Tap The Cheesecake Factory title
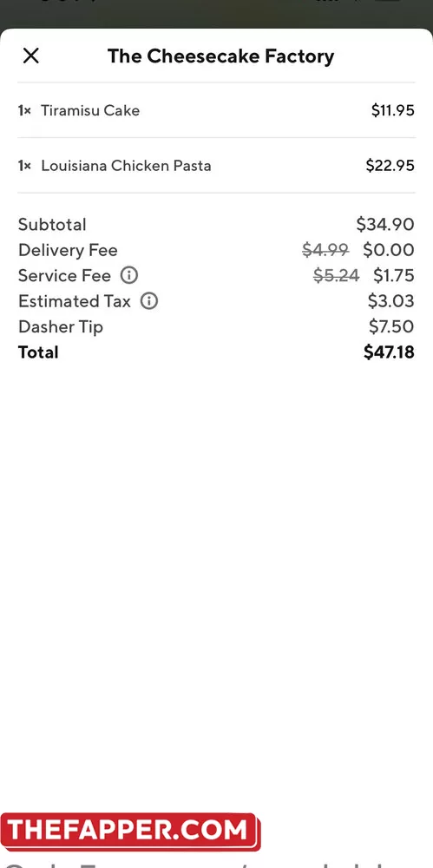 tap(220, 56)
